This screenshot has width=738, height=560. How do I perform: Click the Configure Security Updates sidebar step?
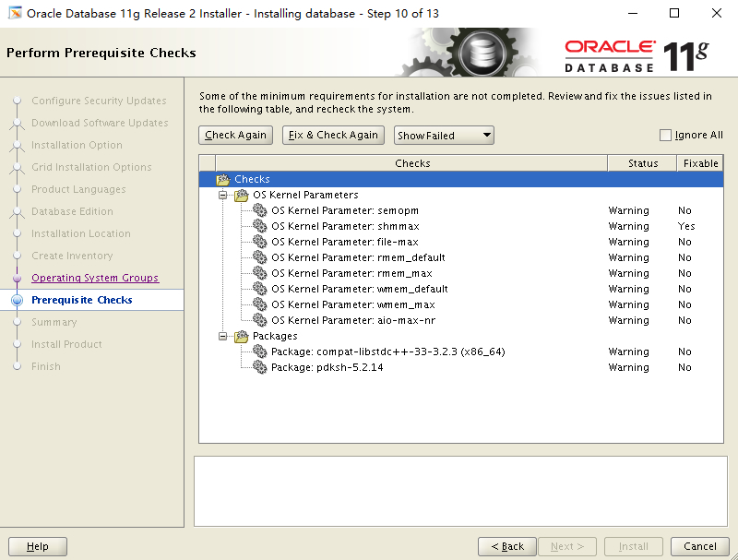click(99, 101)
